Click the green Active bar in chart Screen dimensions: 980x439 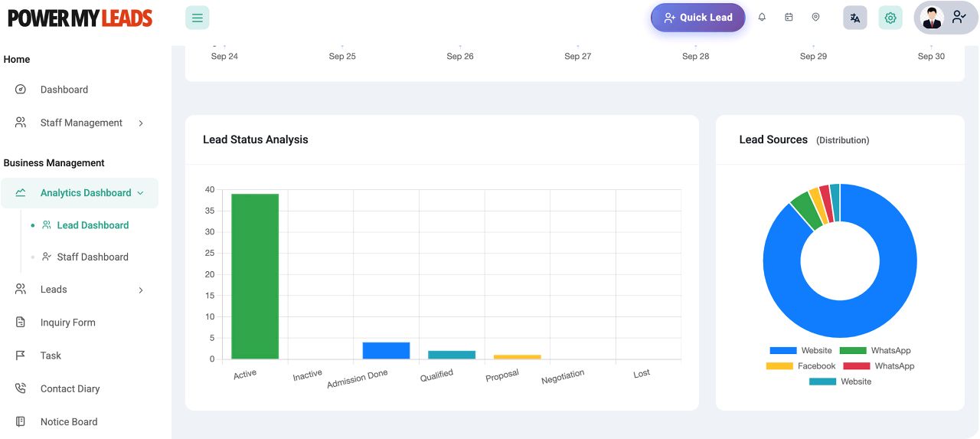(255, 276)
